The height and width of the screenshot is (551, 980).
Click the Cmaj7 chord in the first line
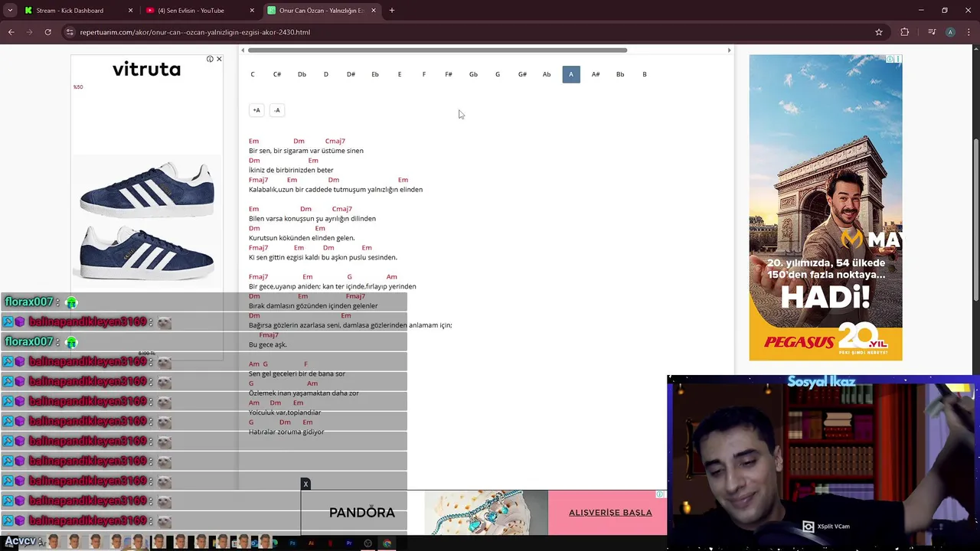tap(335, 141)
